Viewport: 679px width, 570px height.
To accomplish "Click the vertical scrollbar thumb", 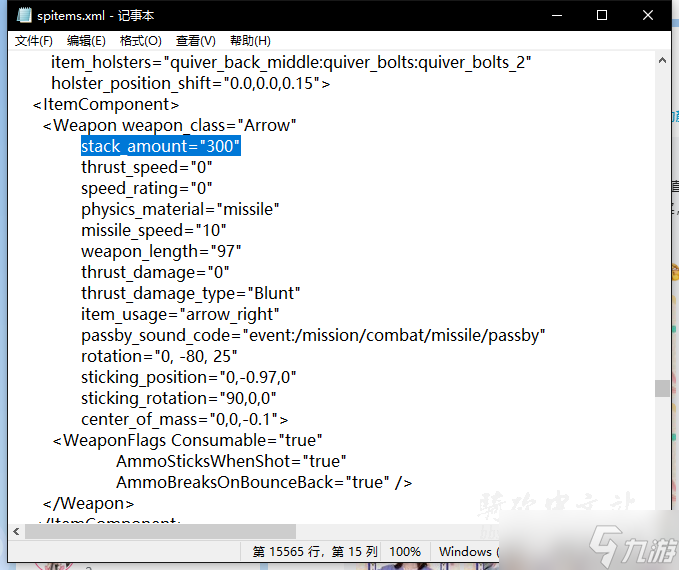I will tap(661, 388).
